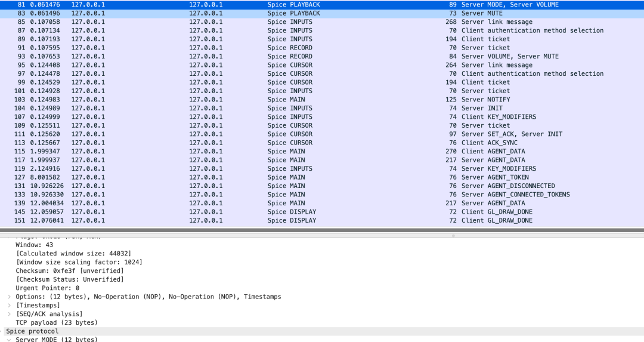Collapse the Server MODE (12 bytes) node
Viewport: 644px width, 342px height.
click(9, 340)
